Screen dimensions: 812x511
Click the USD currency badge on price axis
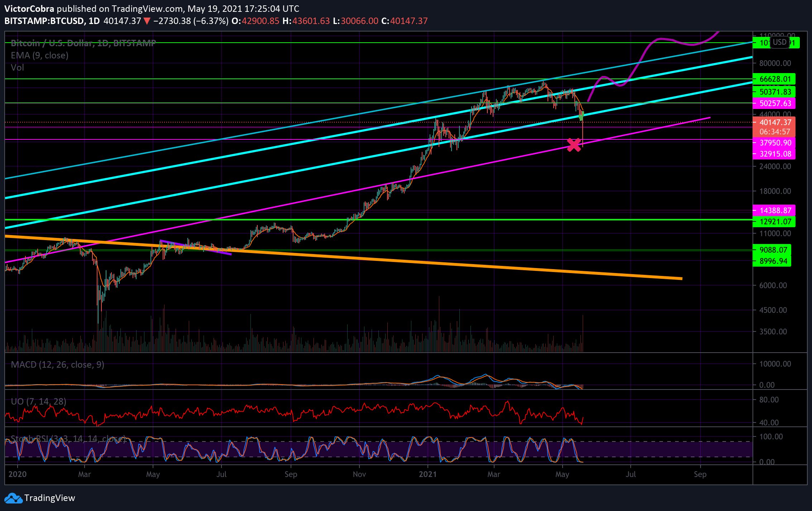[779, 42]
